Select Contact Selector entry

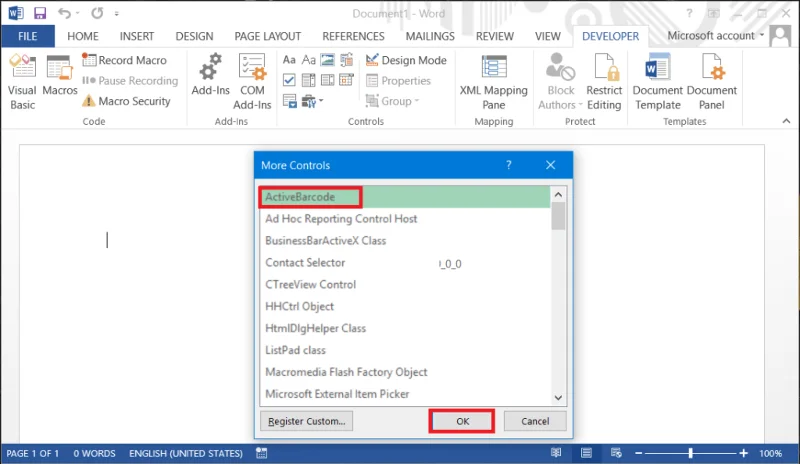coord(405,263)
